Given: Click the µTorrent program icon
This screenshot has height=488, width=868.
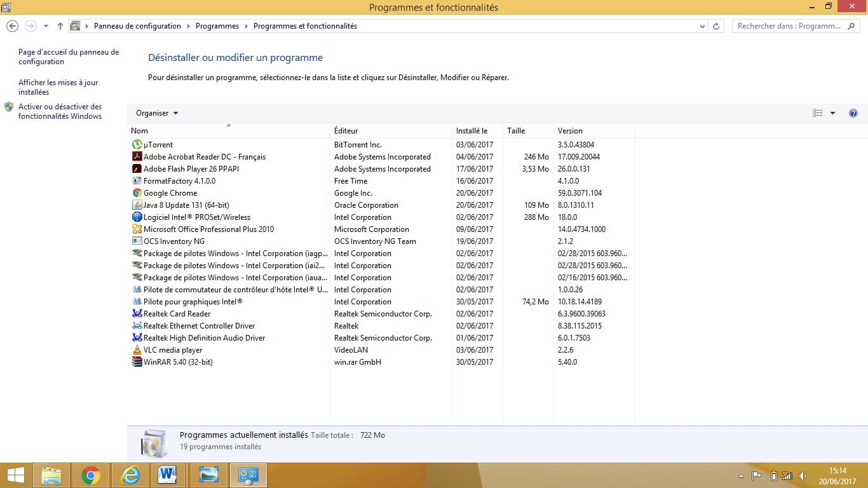Looking at the screenshot, I should click(x=137, y=145).
